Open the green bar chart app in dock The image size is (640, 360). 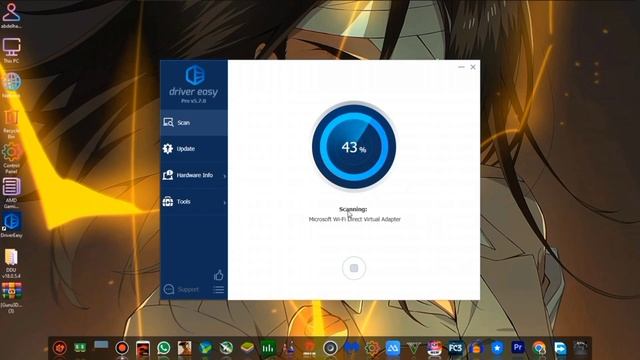268,348
